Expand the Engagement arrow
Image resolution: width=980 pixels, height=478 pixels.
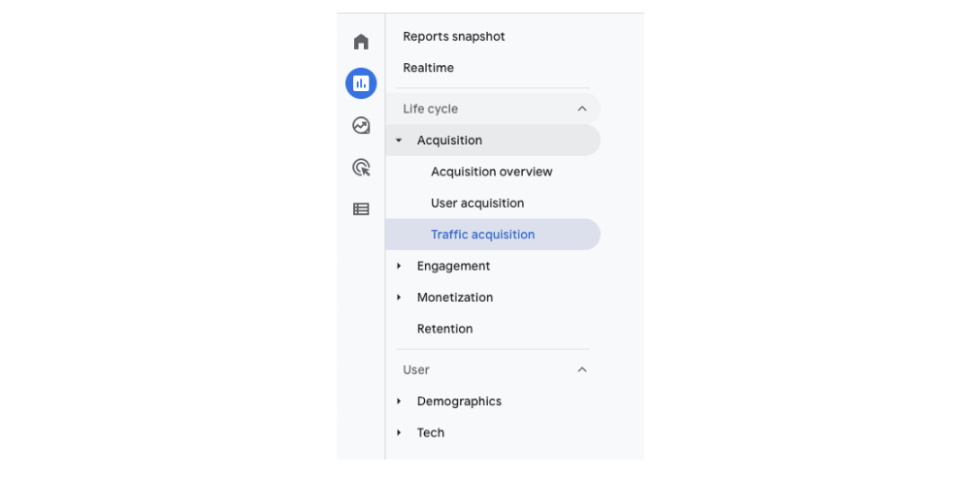[x=399, y=267]
